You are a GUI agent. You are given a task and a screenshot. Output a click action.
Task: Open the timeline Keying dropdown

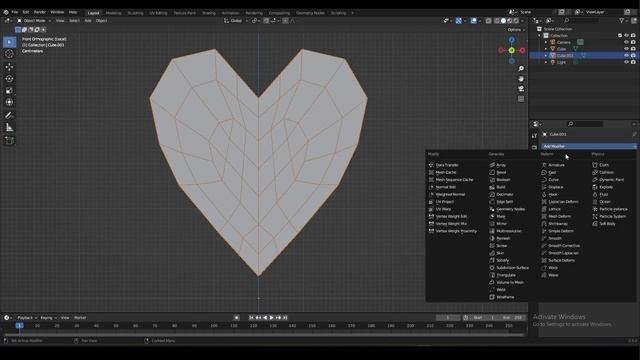pos(48,318)
